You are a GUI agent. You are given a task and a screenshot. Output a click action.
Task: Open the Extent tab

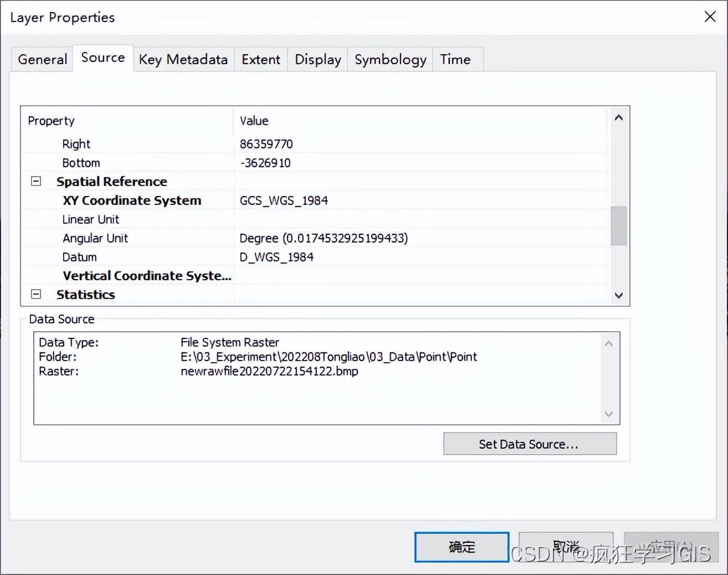[x=261, y=59]
